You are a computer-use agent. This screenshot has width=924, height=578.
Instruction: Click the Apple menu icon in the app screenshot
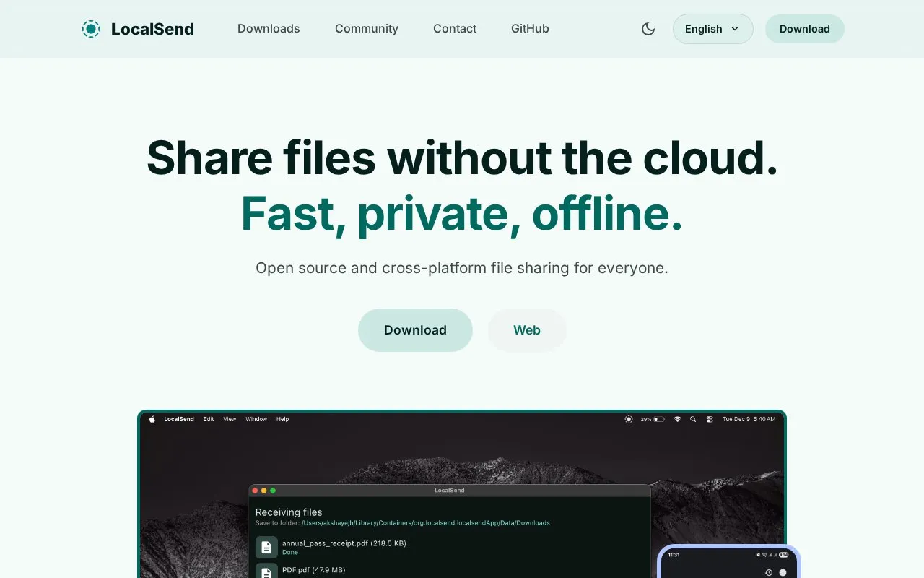click(152, 419)
